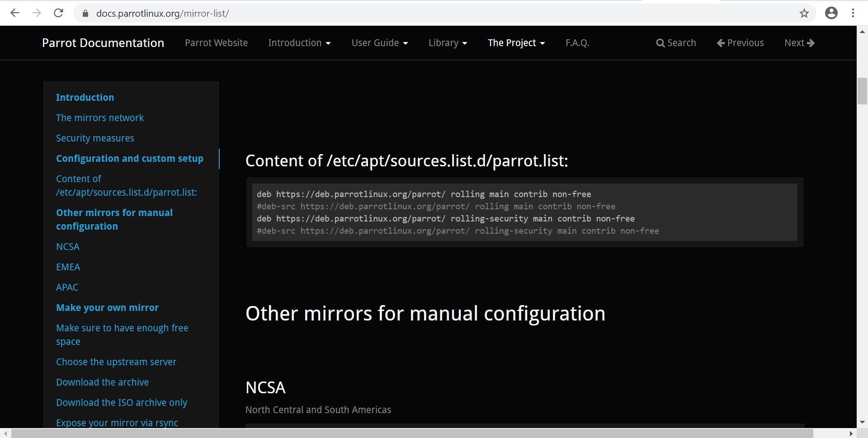
Task: Jump to Other mirrors for manual configuration
Action: (x=114, y=220)
